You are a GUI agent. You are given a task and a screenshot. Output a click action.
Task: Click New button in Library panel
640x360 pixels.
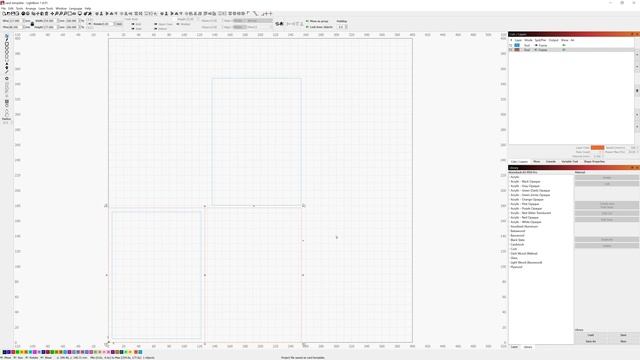pyautogui.click(x=623, y=341)
